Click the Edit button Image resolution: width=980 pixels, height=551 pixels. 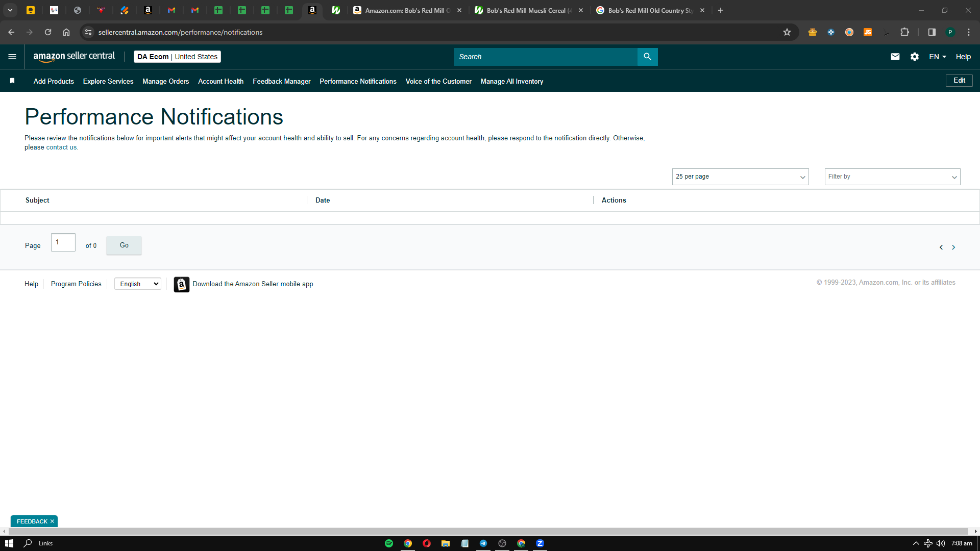[959, 81]
